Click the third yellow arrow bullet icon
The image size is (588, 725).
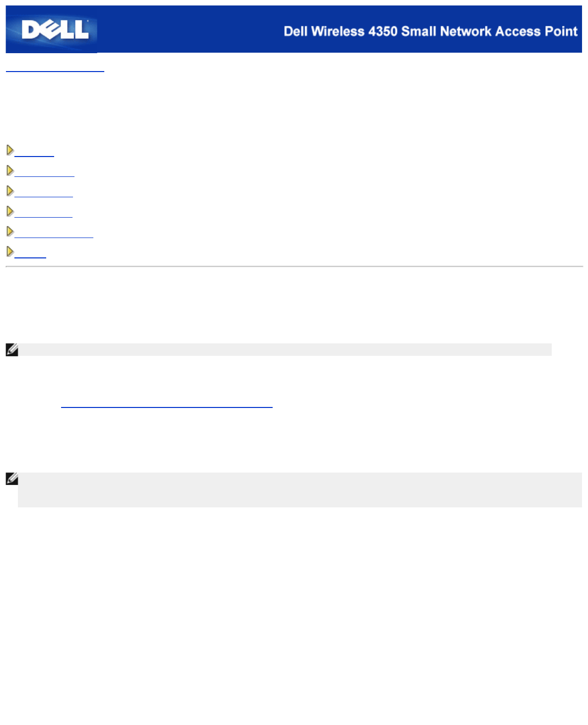point(10,191)
